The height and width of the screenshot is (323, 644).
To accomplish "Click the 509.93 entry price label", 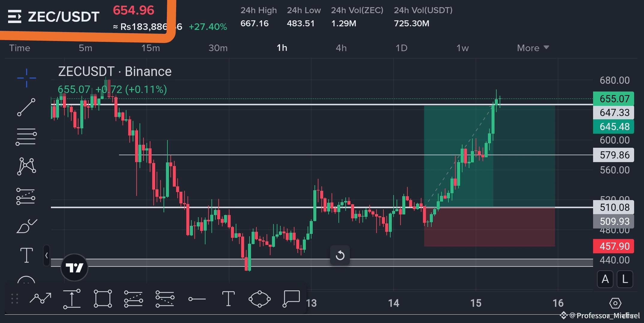I will (613, 221).
